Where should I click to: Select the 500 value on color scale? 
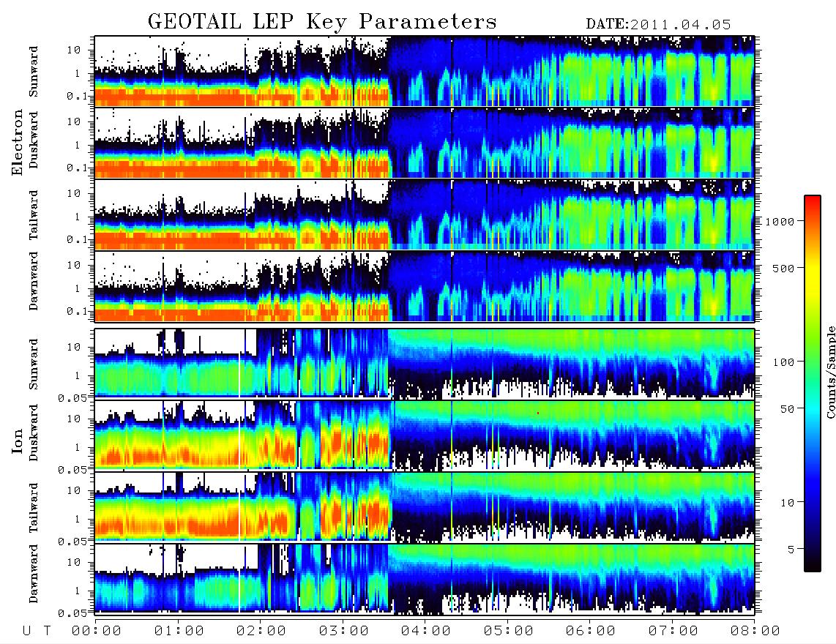[784, 268]
